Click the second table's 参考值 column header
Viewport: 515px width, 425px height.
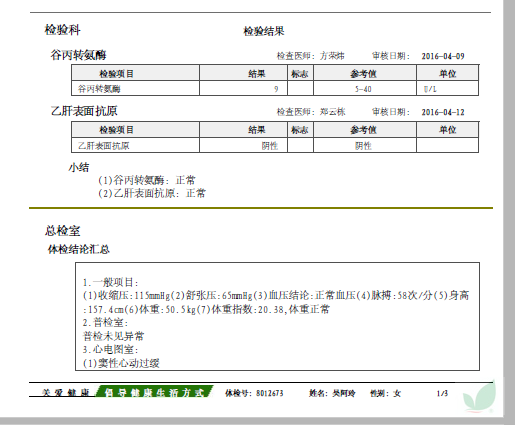click(x=365, y=129)
